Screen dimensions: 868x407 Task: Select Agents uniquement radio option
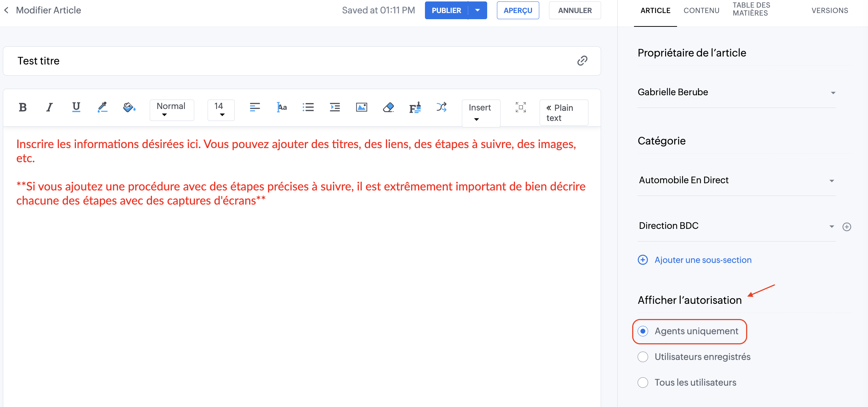pyautogui.click(x=643, y=331)
